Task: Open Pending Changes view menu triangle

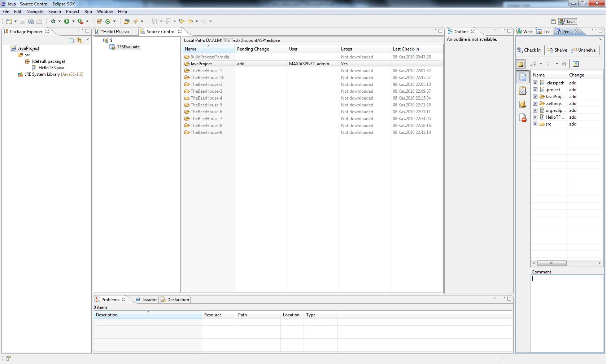Action: (x=601, y=39)
